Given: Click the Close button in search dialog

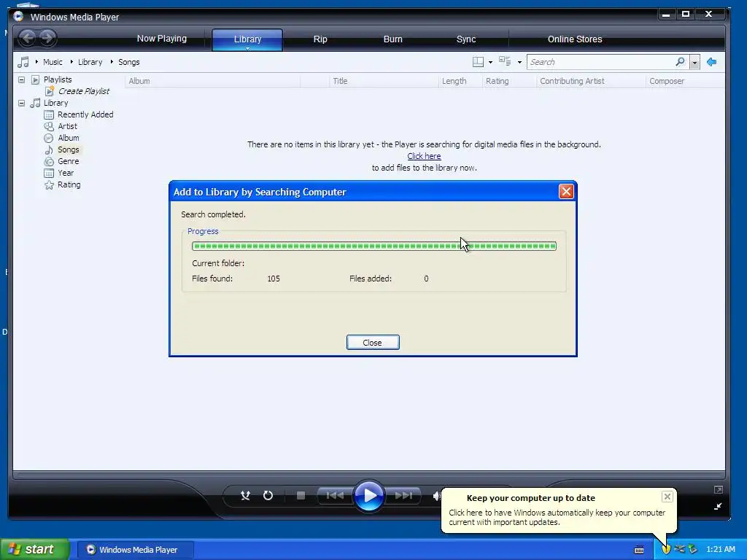Looking at the screenshot, I should (373, 343).
